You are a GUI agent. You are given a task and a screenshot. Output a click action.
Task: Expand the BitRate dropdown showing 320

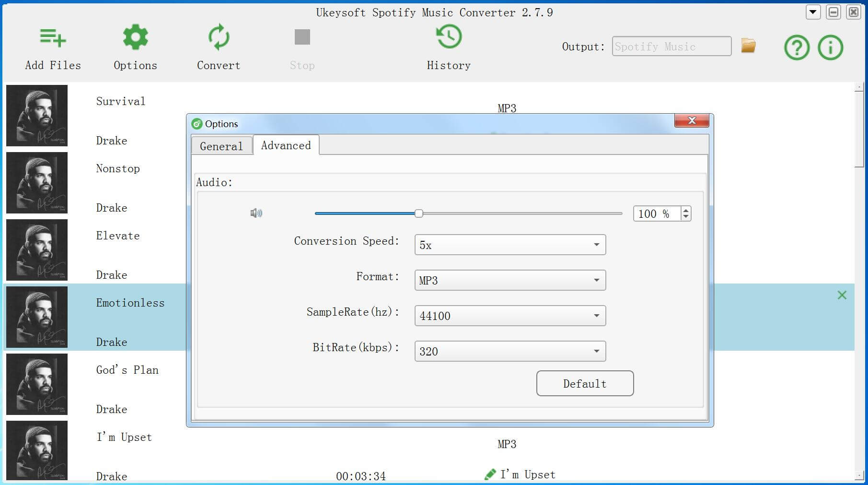tap(510, 351)
